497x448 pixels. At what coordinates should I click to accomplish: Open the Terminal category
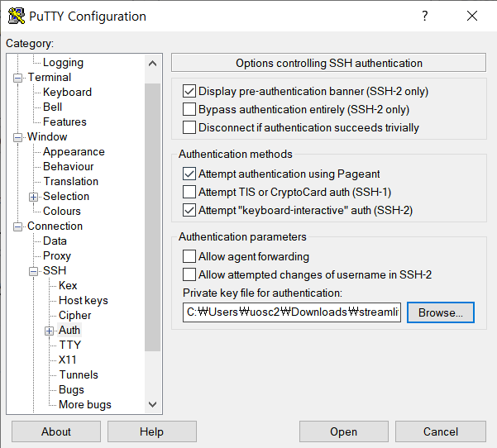tap(50, 77)
